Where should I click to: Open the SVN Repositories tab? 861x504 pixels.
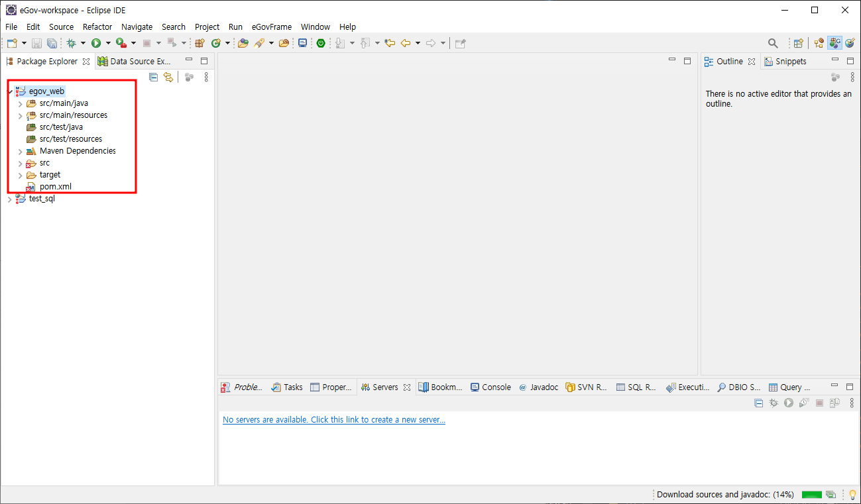[587, 387]
